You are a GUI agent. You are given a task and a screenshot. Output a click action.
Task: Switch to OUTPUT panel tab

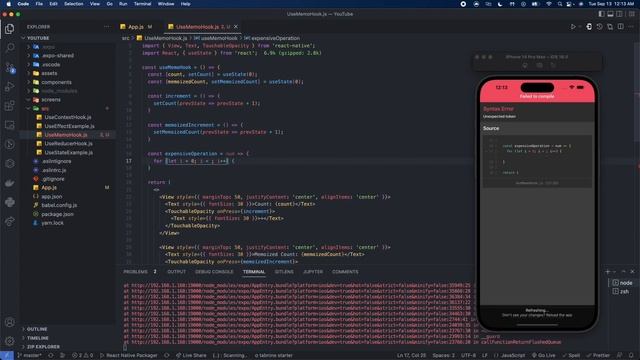click(176, 272)
